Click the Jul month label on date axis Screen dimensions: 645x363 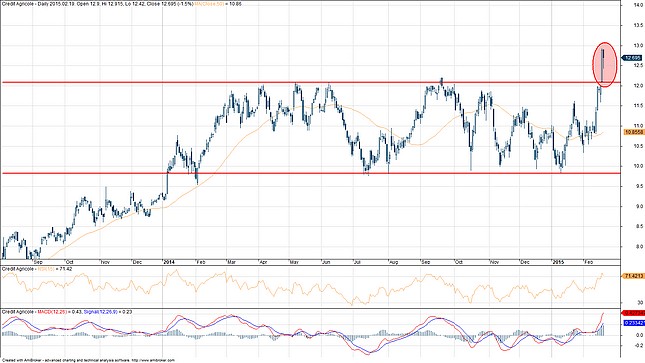pyautogui.click(x=357, y=262)
